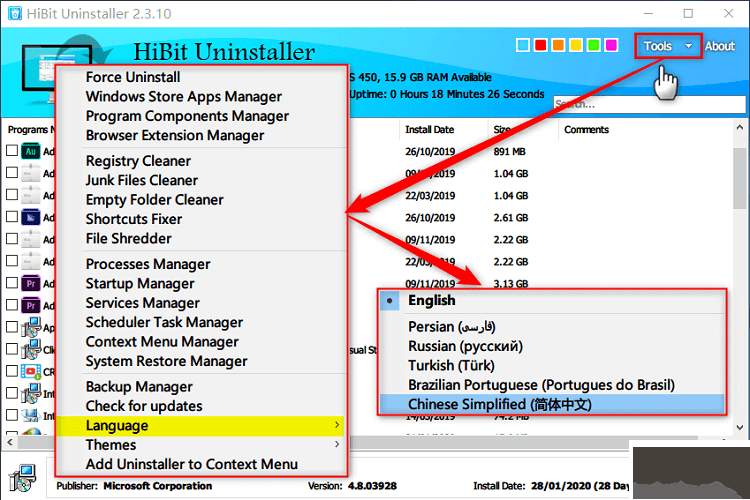The width and height of the screenshot is (750, 500).
Task: Launch Junk Files Cleaner
Action: point(142,180)
